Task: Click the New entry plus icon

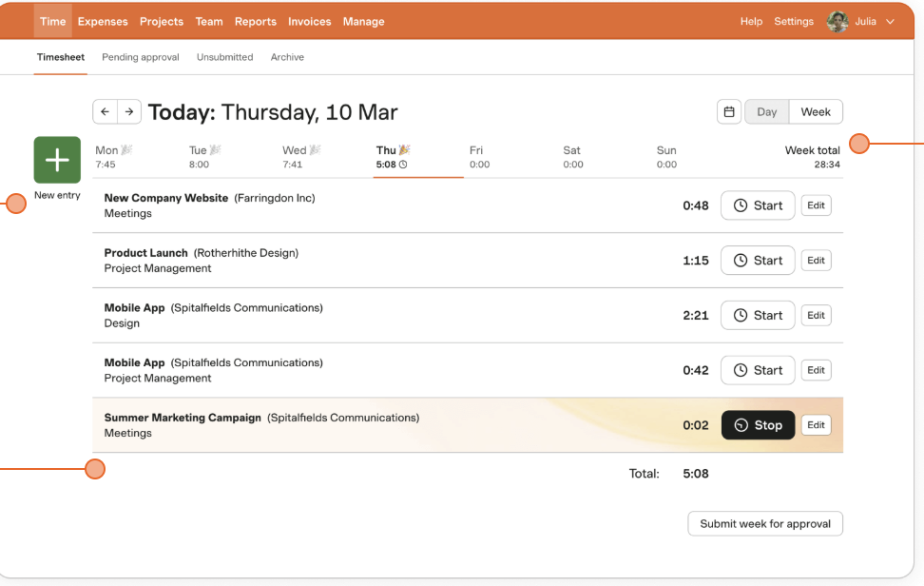Action: coord(57,161)
